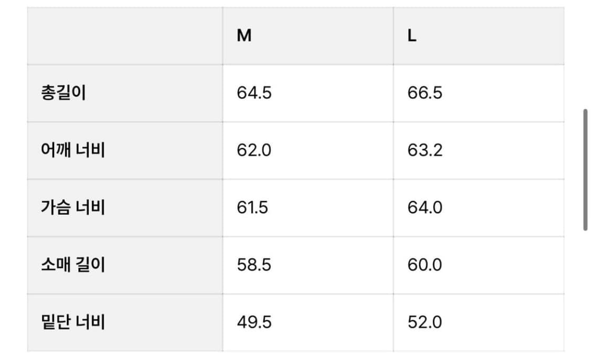
Task: Select the 총길이 row label
Action: [63, 93]
